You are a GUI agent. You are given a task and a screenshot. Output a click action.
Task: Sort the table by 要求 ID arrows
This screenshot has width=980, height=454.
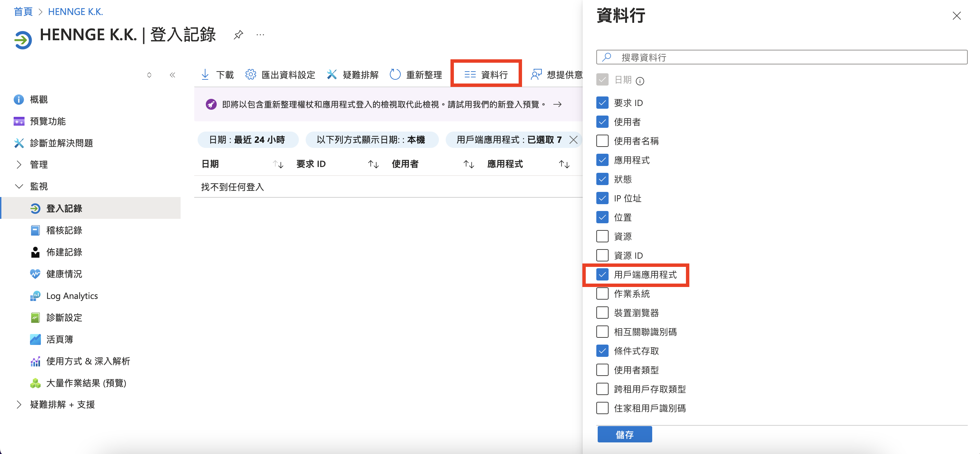point(373,164)
